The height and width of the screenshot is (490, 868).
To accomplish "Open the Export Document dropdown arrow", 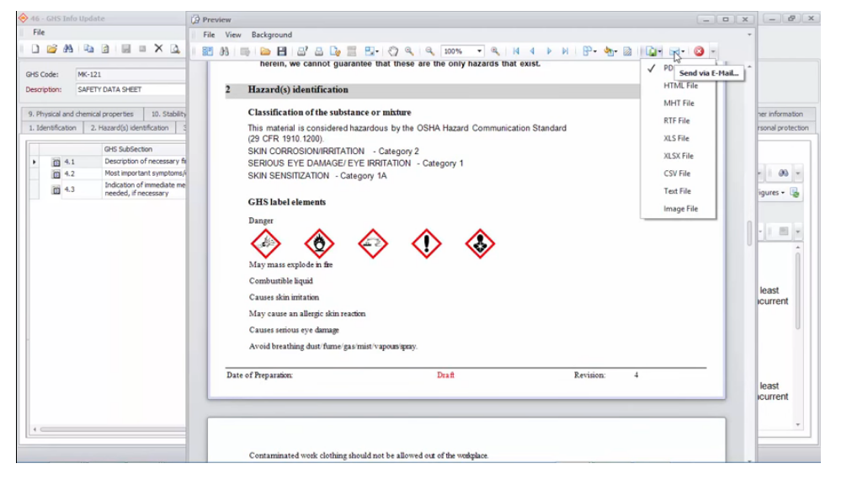I will tap(660, 51).
